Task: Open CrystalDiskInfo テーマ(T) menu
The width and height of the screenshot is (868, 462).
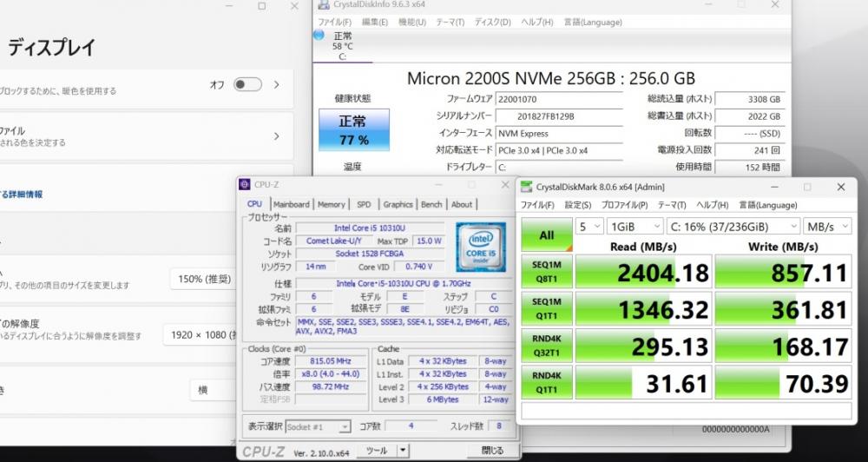Action: (x=450, y=23)
